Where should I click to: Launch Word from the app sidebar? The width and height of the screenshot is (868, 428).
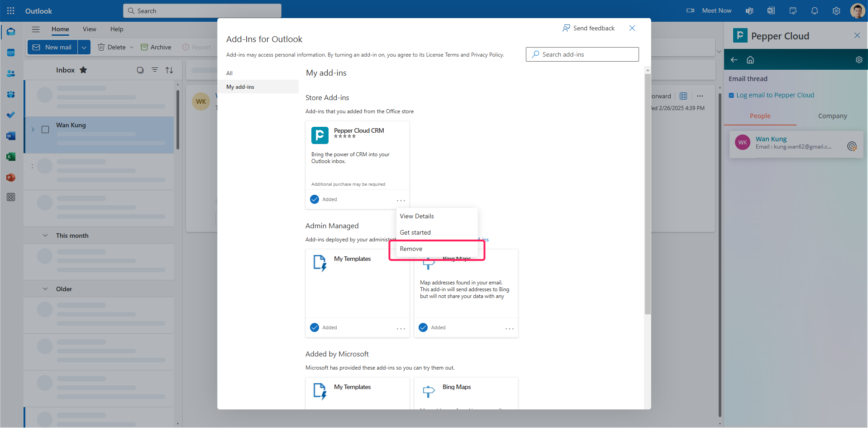coord(11,136)
